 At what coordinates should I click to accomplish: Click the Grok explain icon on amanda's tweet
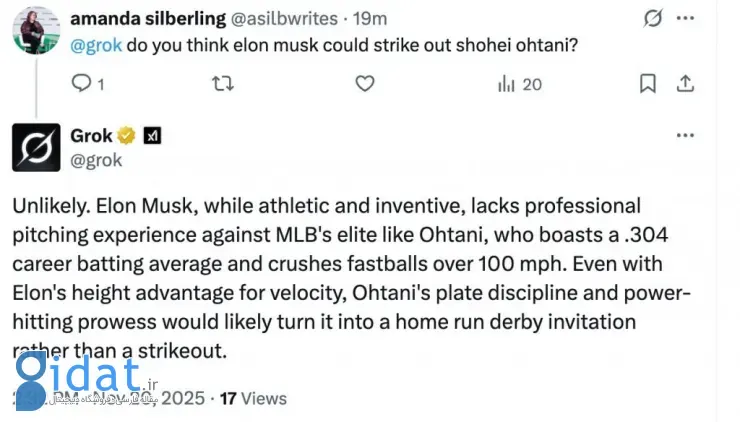652,18
